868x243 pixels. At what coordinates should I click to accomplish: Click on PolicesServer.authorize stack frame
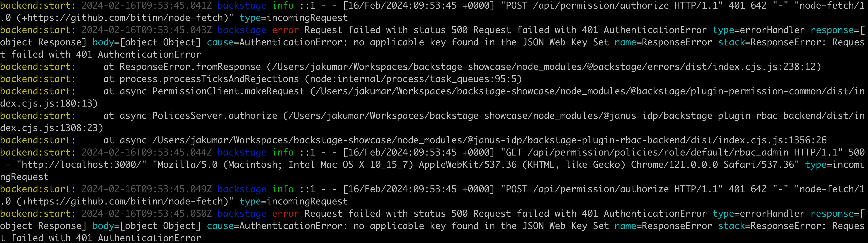pyautogui.click(x=215, y=116)
